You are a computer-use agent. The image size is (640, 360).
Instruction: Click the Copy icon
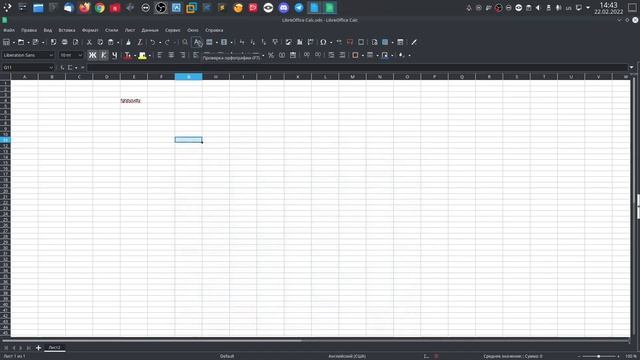pyautogui.click(x=100, y=42)
